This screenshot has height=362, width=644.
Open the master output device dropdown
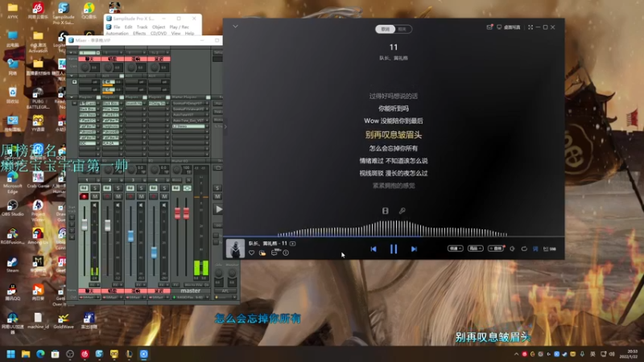click(192, 297)
